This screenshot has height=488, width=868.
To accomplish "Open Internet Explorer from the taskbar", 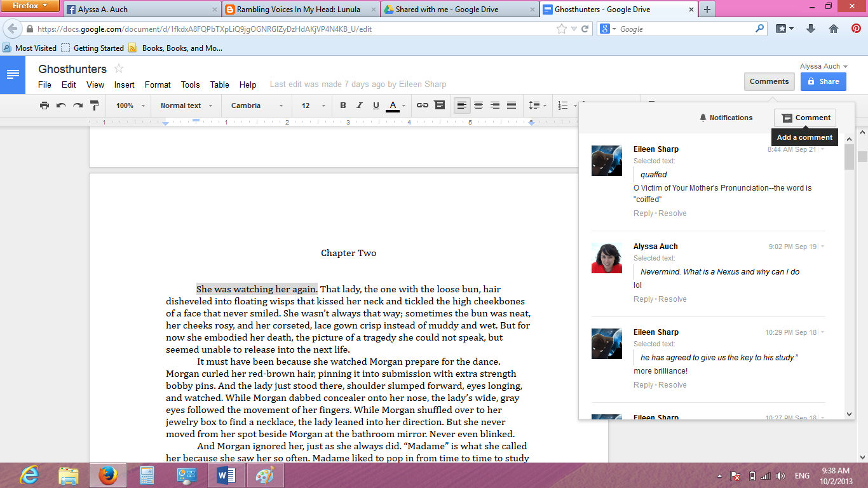I will [29, 475].
